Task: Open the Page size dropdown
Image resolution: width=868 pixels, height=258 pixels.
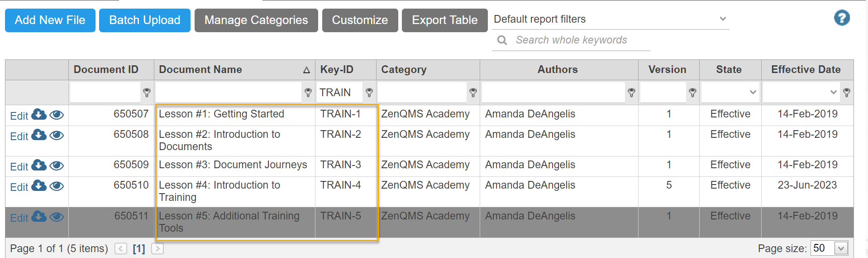Action: (841, 248)
